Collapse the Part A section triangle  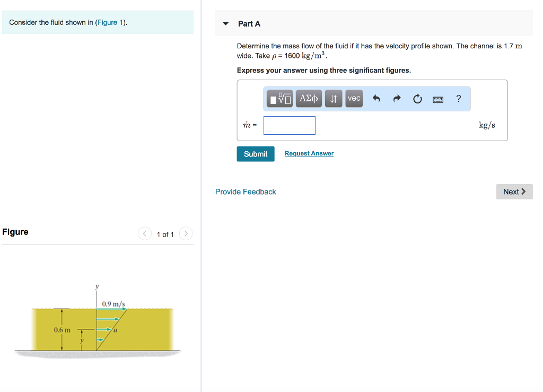point(226,24)
